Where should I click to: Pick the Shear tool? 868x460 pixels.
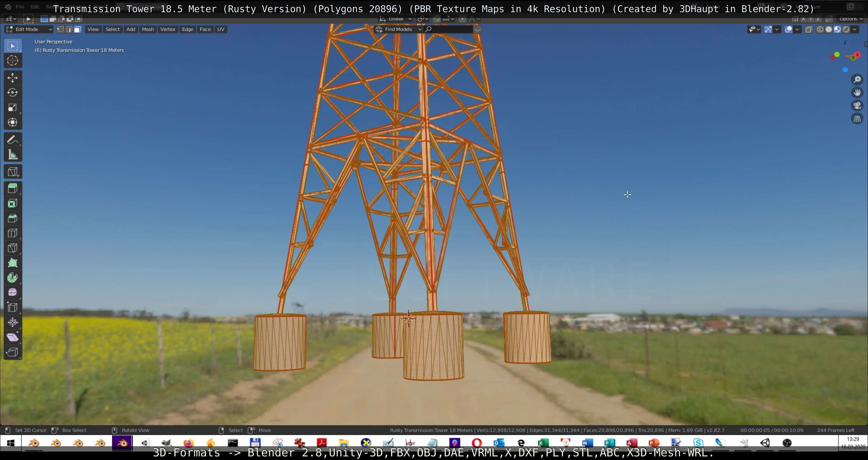(13, 337)
